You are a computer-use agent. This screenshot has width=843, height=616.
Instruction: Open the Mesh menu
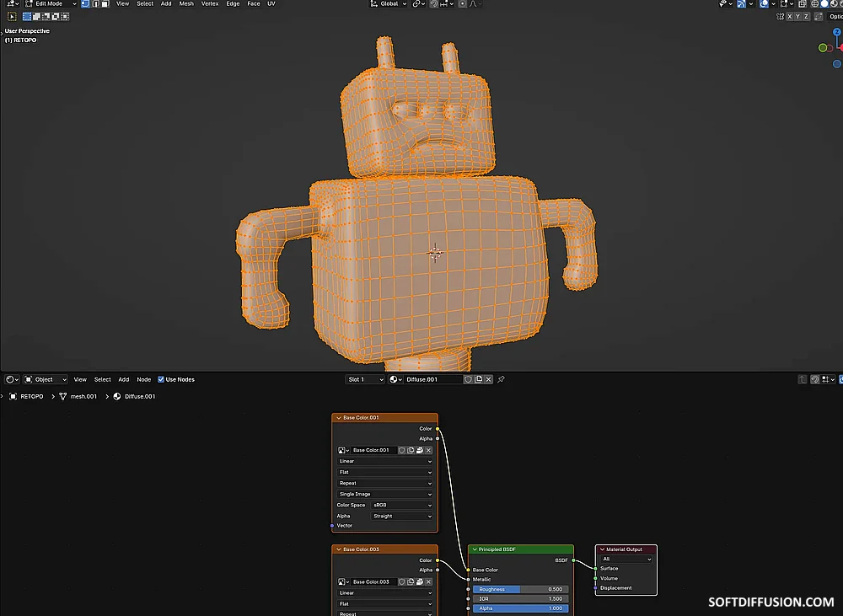coord(186,3)
